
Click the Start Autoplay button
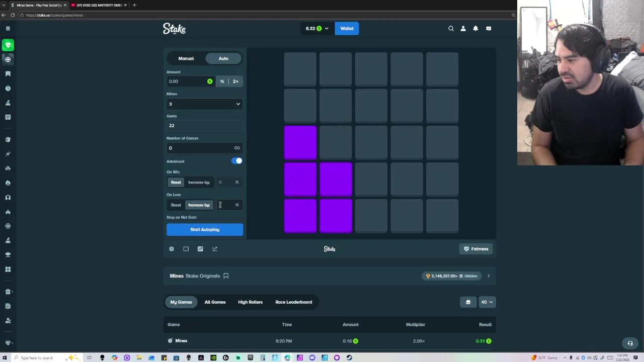pos(205,230)
